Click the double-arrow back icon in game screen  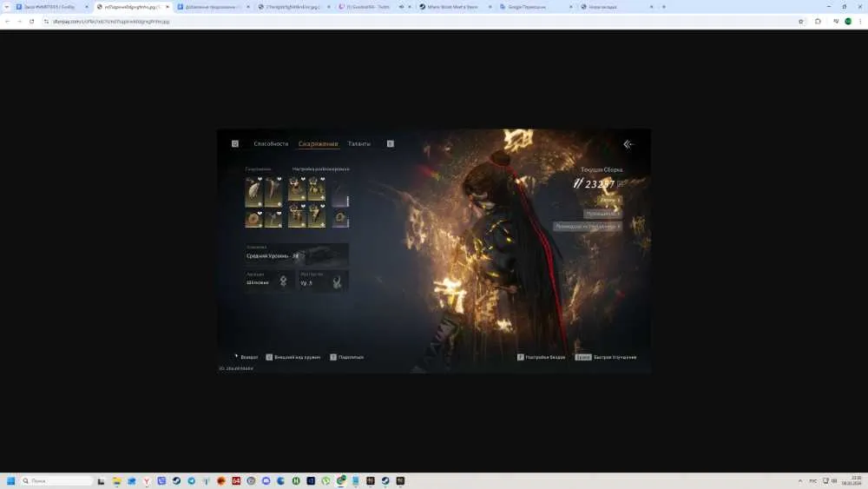click(x=628, y=144)
